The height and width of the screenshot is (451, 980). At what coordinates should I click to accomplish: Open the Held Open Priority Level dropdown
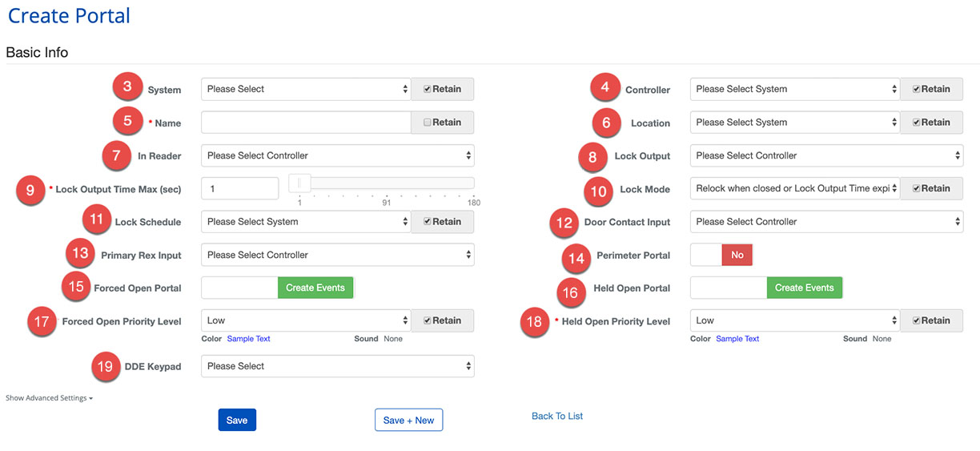tap(794, 320)
